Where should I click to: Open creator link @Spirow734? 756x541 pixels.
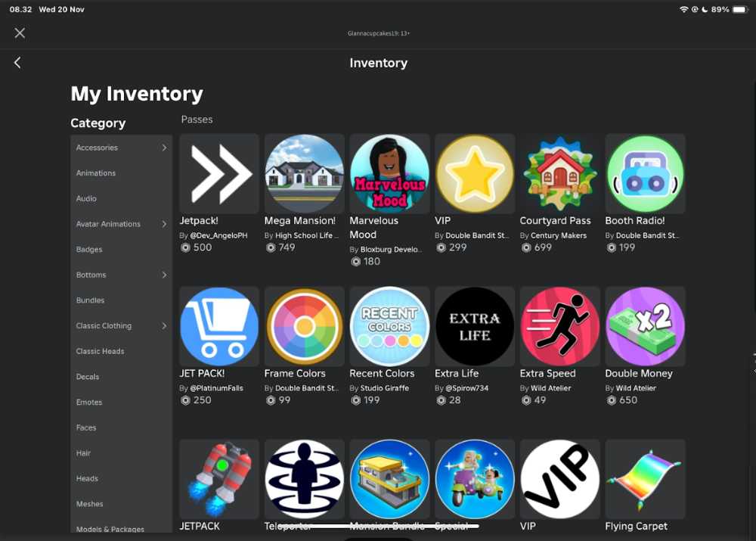[466, 388]
